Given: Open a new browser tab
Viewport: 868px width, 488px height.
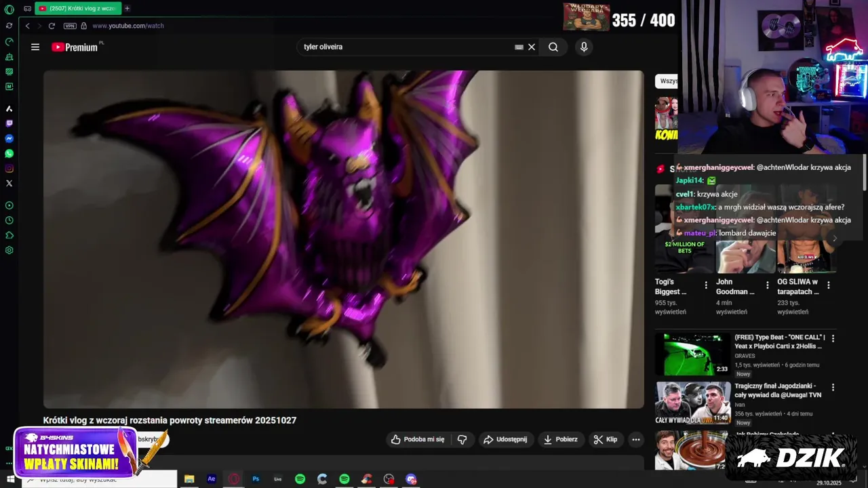Looking at the screenshot, I should [x=127, y=9].
